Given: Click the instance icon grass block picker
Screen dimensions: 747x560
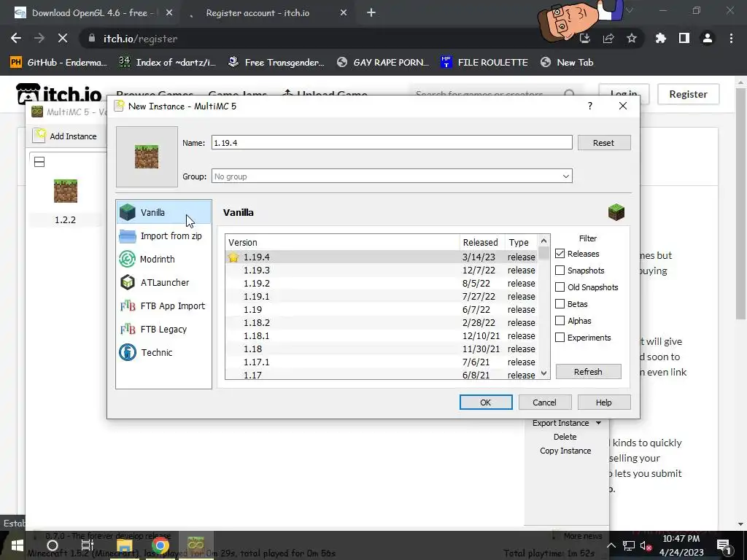Looking at the screenshot, I should tap(147, 157).
